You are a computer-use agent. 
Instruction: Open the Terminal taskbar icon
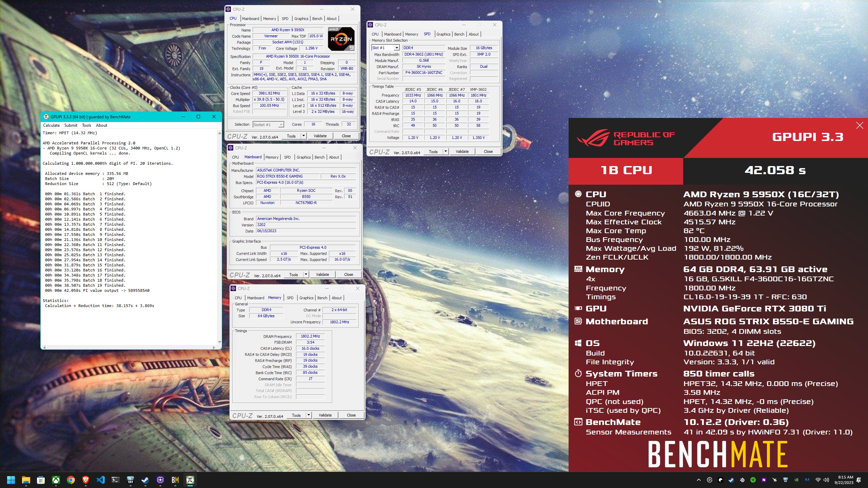[116, 480]
